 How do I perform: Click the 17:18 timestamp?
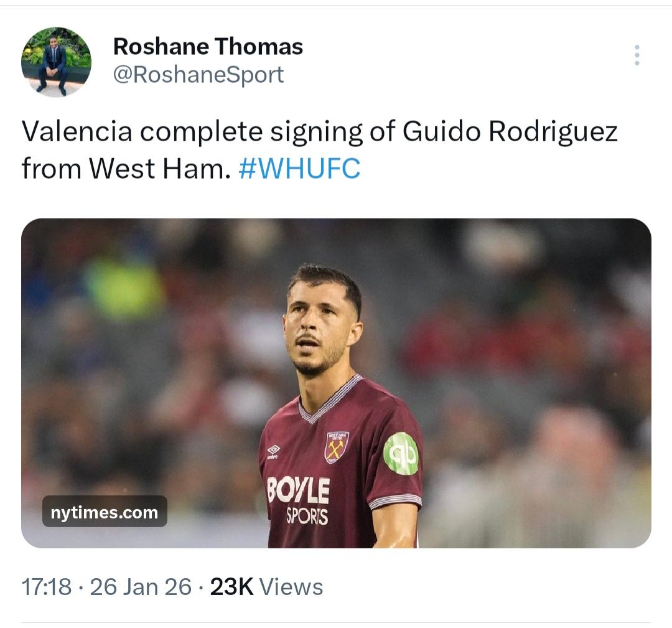pos(47,587)
